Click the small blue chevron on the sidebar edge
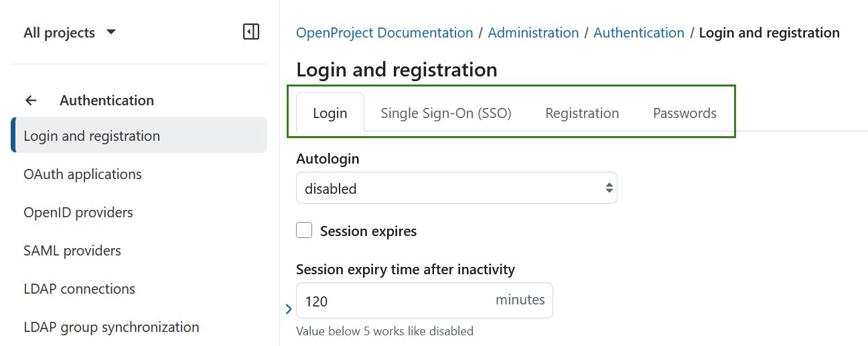Image resolution: width=868 pixels, height=346 pixels. [x=289, y=309]
